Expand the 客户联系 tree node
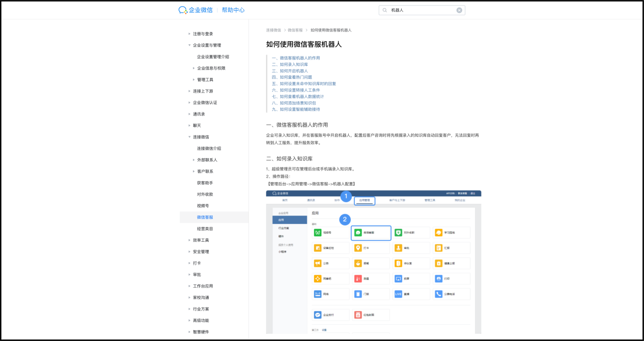This screenshot has width=644, height=341. tap(193, 172)
